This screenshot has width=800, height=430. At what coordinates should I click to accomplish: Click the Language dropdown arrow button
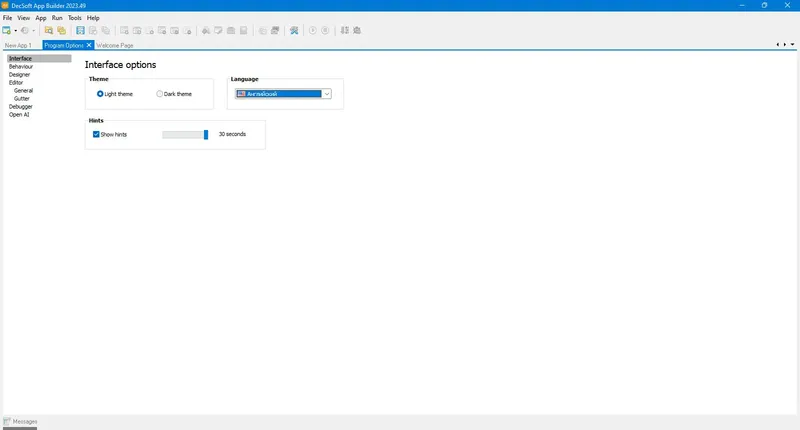[x=327, y=94]
